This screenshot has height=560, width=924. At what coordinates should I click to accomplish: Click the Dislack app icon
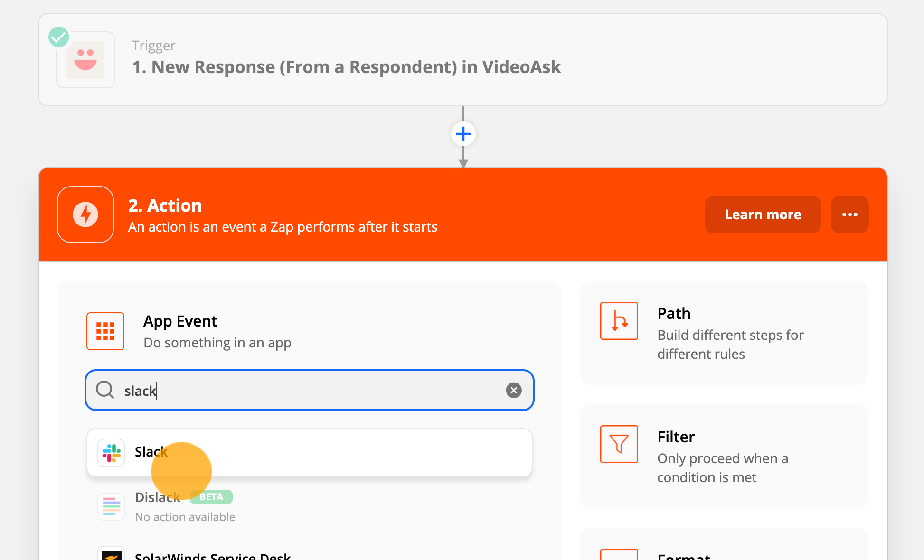pos(111,507)
